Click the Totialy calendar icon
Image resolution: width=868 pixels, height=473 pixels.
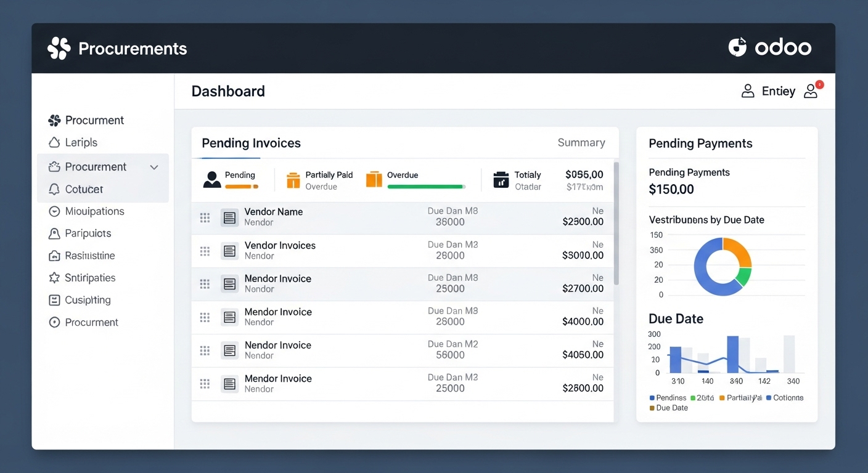tap(501, 180)
